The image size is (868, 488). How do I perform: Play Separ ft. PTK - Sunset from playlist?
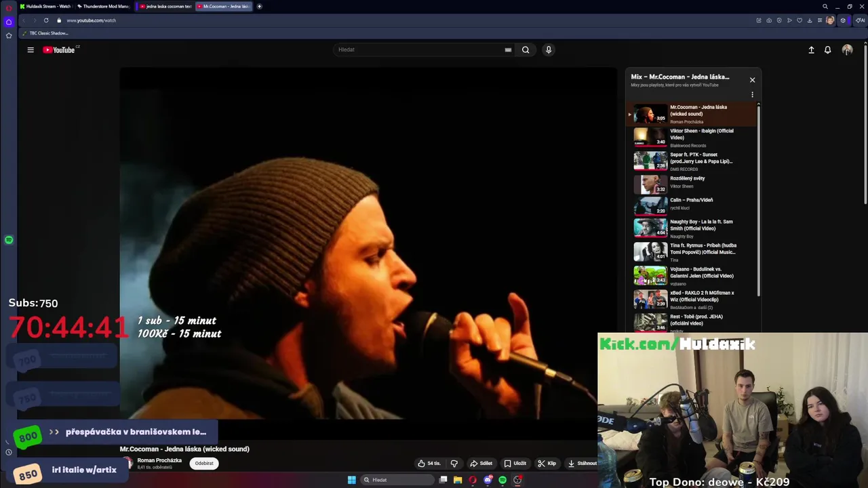(691, 161)
